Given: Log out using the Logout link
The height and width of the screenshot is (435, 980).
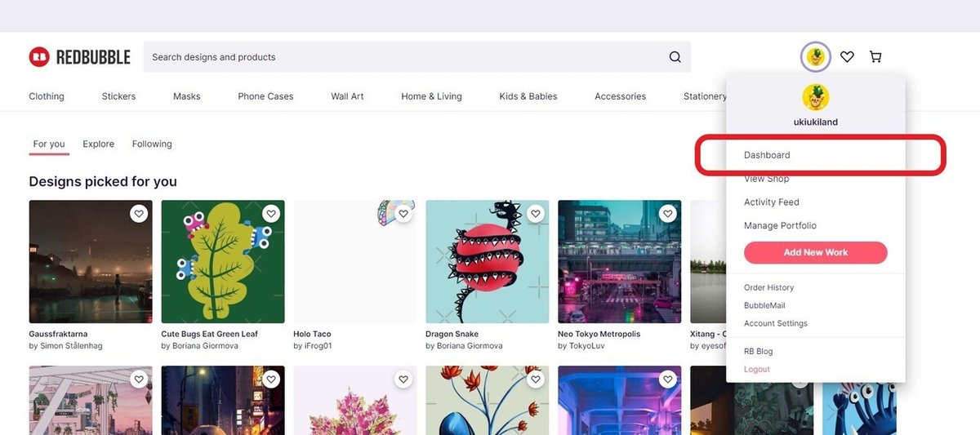Looking at the screenshot, I should pyautogui.click(x=756, y=370).
